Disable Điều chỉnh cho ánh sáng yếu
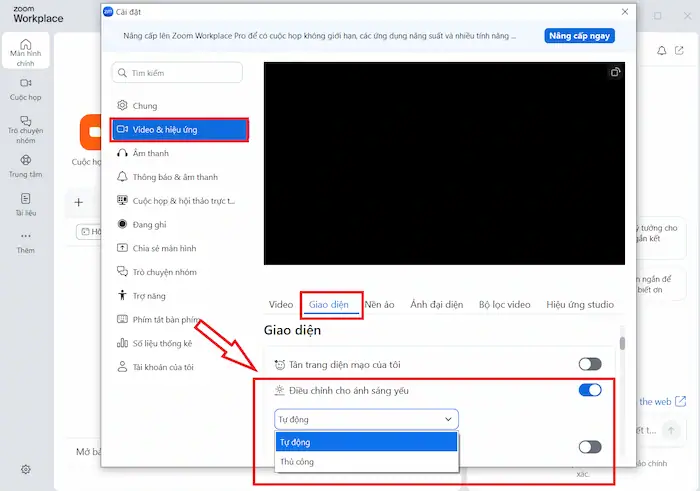The height and width of the screenshot is (491, 700). click(590, 390)
